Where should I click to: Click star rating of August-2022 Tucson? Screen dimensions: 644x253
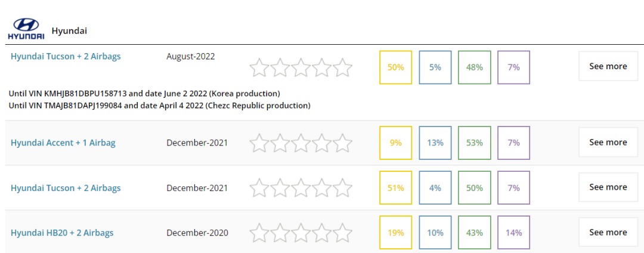tap(301, 68)
